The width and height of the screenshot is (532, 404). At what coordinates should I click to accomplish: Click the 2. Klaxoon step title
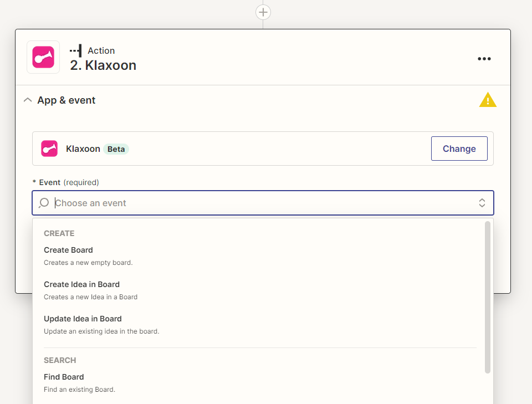click(103, 65)
